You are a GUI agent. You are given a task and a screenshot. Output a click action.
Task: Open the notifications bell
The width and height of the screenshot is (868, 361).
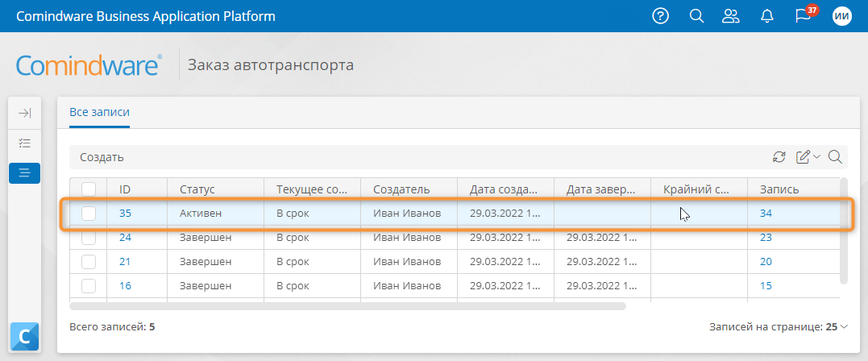767,16
